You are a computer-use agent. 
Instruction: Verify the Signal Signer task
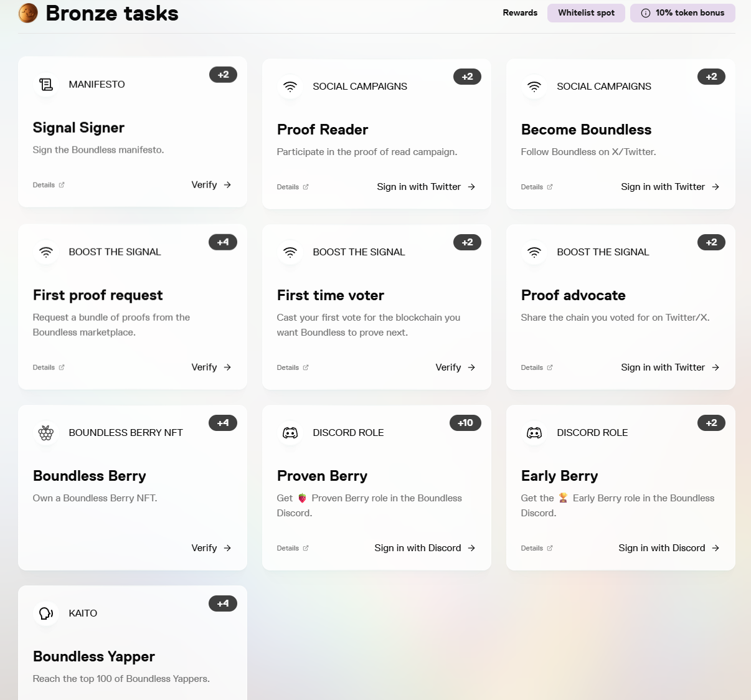pos(211,185)
